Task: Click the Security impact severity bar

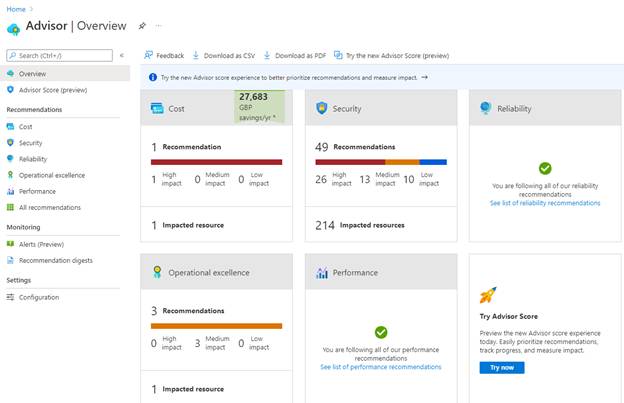Action: (381, 162)
